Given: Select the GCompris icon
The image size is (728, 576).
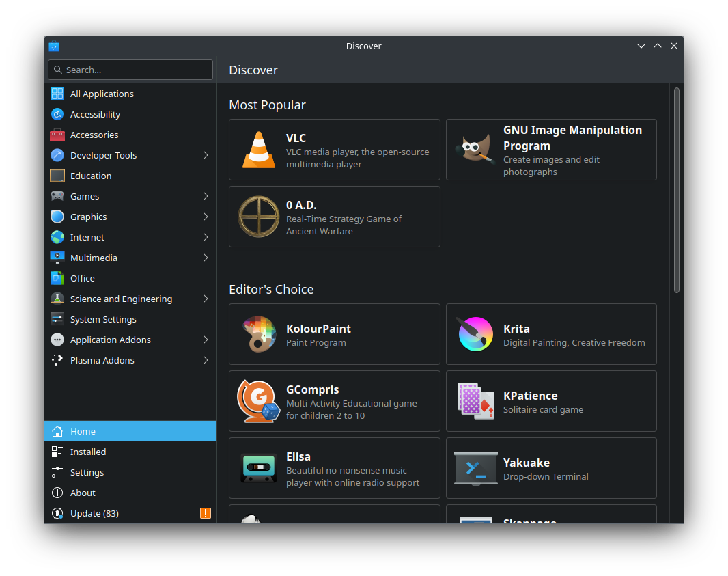Looking at the screenshot, I should [x=258, y=401].
